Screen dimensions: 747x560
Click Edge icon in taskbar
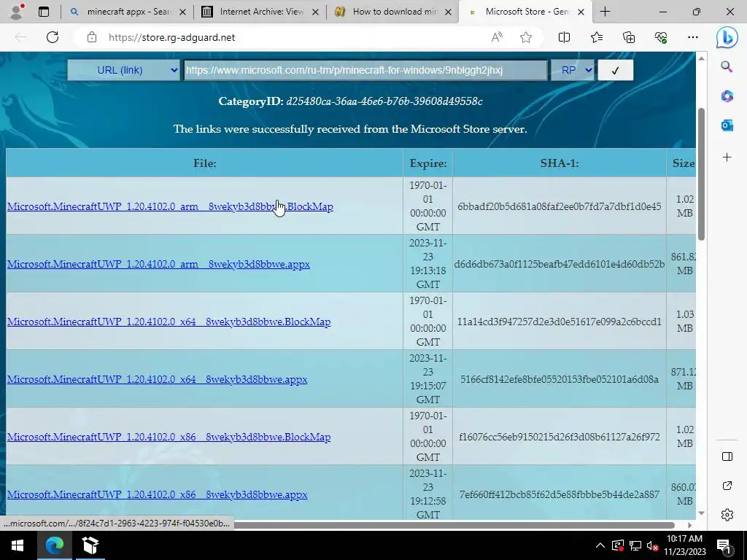[x=54, y=545]
